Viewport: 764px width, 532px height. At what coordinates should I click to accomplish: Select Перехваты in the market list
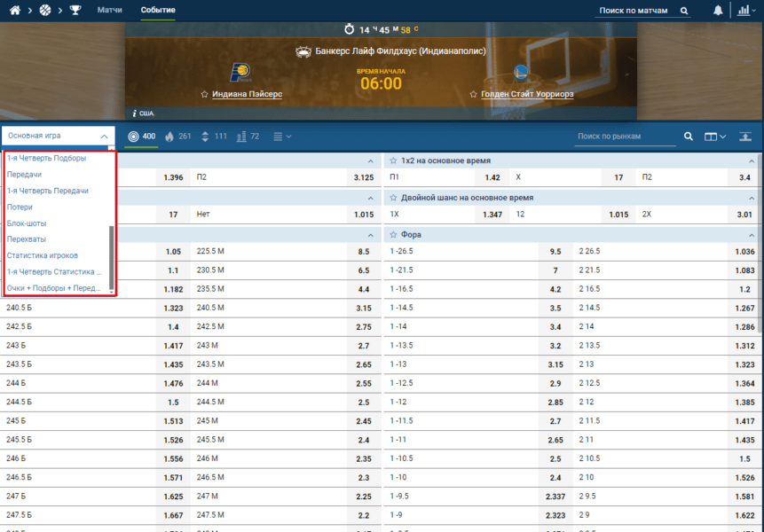coord(27,239)
